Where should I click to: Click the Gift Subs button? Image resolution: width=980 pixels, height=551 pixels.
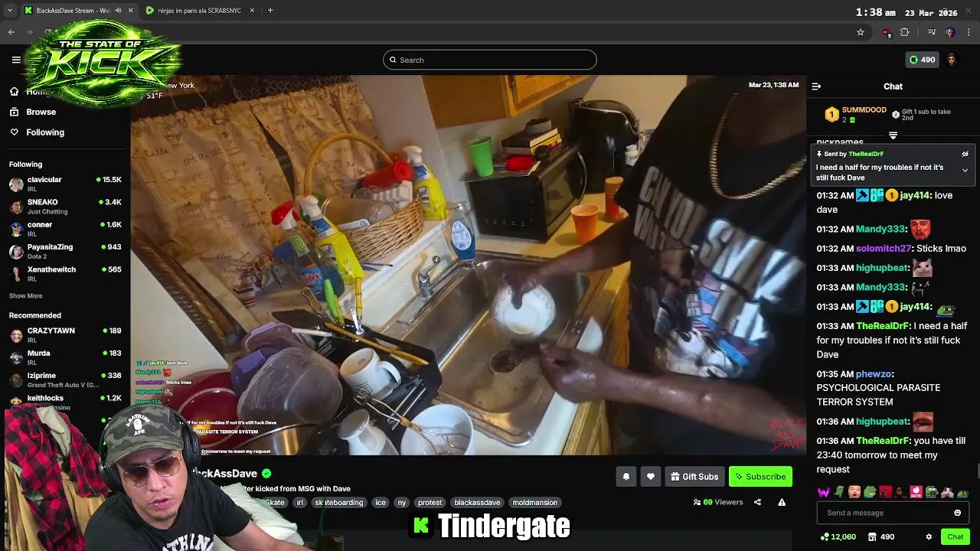[x=694, y=477]
